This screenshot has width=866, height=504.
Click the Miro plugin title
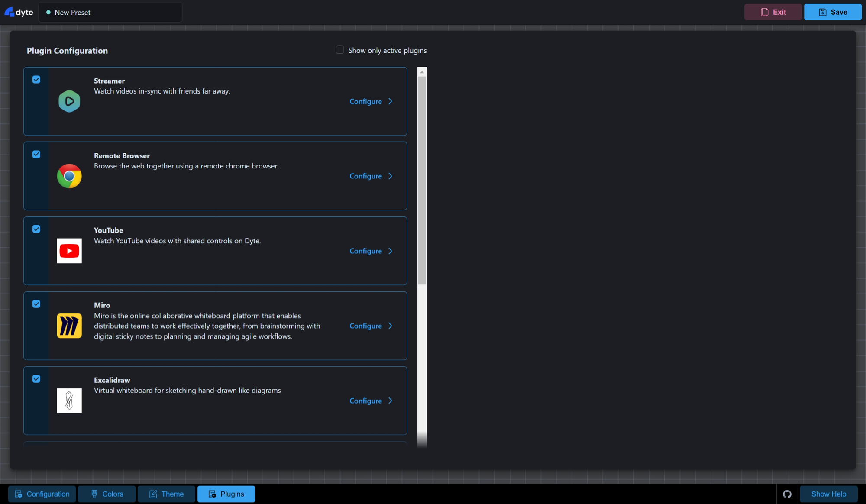click(102, 305)
